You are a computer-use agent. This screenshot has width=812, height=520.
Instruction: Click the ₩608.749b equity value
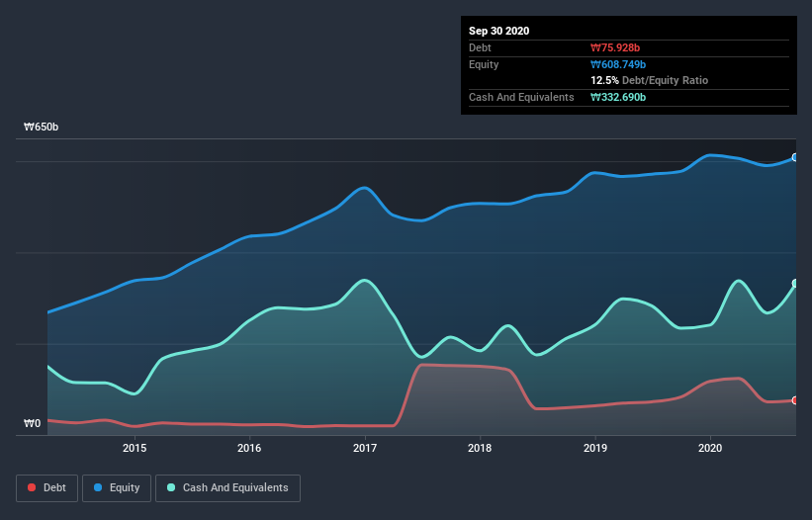(618, 64)
